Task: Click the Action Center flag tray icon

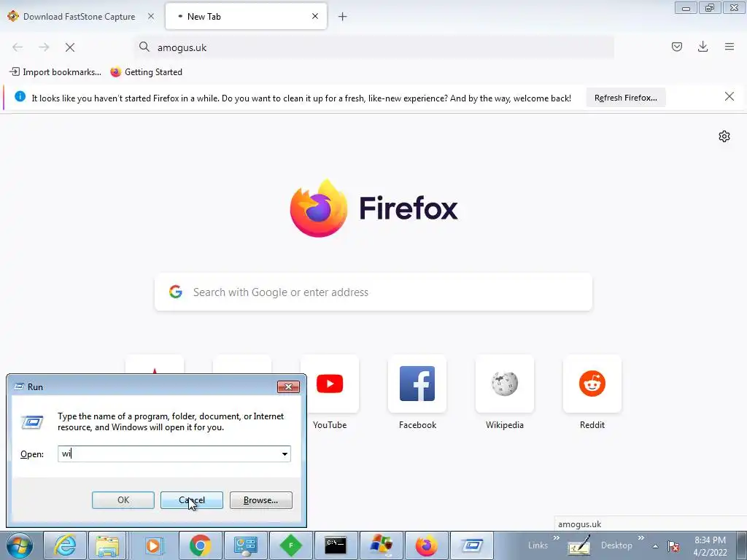Action: click(673, 546)
